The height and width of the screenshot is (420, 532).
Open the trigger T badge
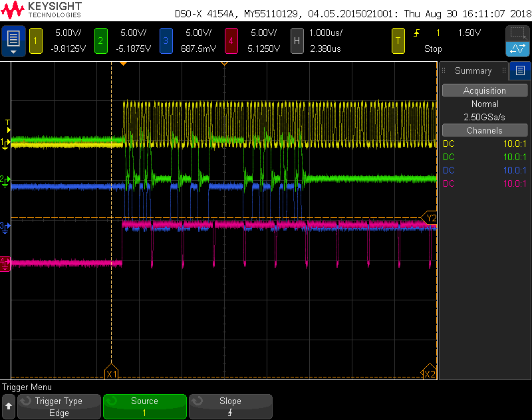point(398,41)
